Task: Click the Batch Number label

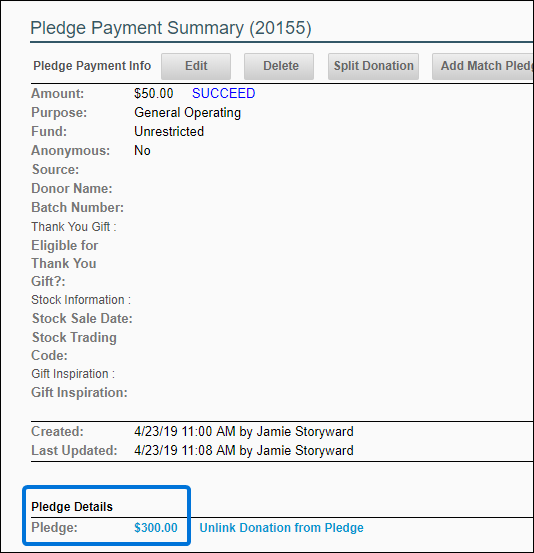Action: click(x=78, y=207)
